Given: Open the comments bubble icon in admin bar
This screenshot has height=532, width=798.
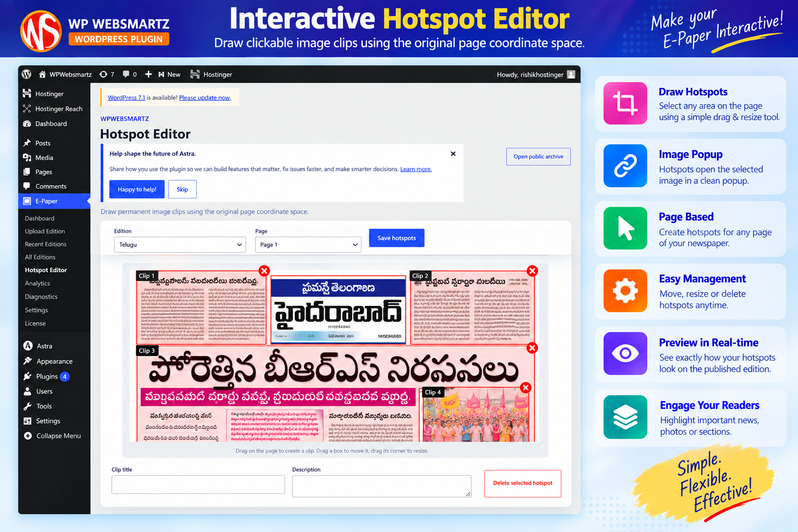Looking at the screenshot, I should [x=126, y=74].
